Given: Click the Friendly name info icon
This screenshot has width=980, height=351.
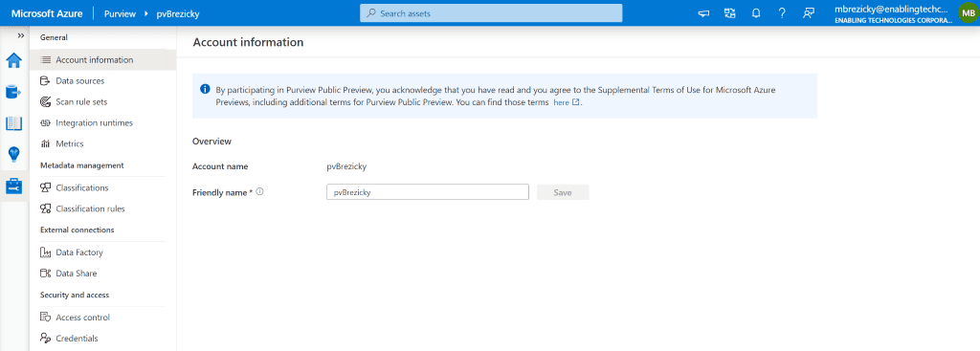Looking at the screenshot, I should point(259,192).
